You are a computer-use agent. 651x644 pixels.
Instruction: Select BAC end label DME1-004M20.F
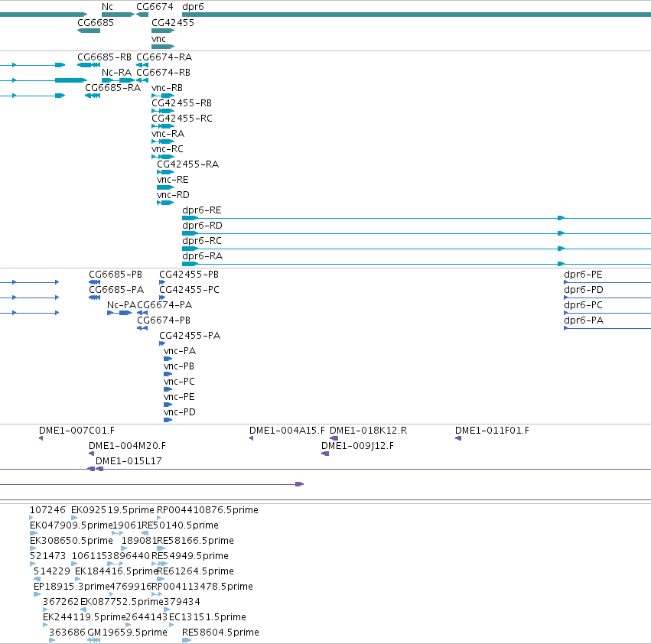[127, 446]
